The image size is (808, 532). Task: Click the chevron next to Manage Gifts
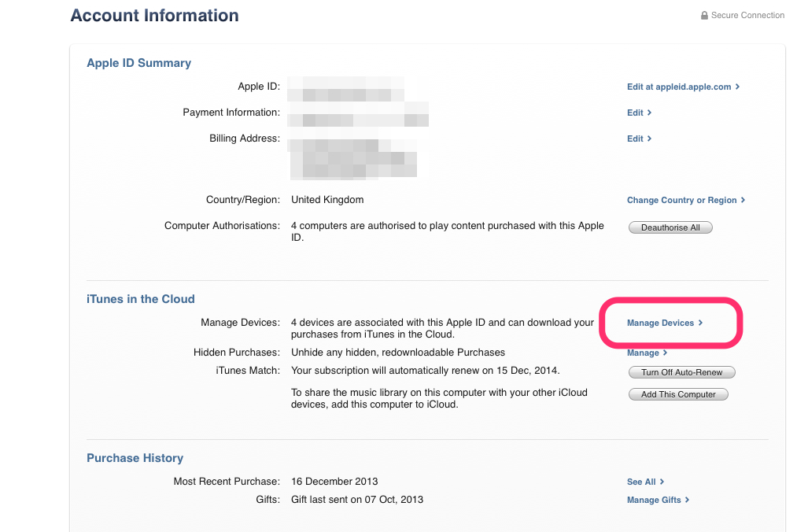687,499
